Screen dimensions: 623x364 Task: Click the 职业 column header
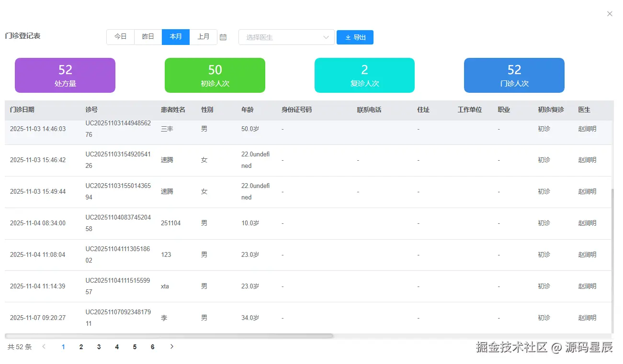pos(504,110)
